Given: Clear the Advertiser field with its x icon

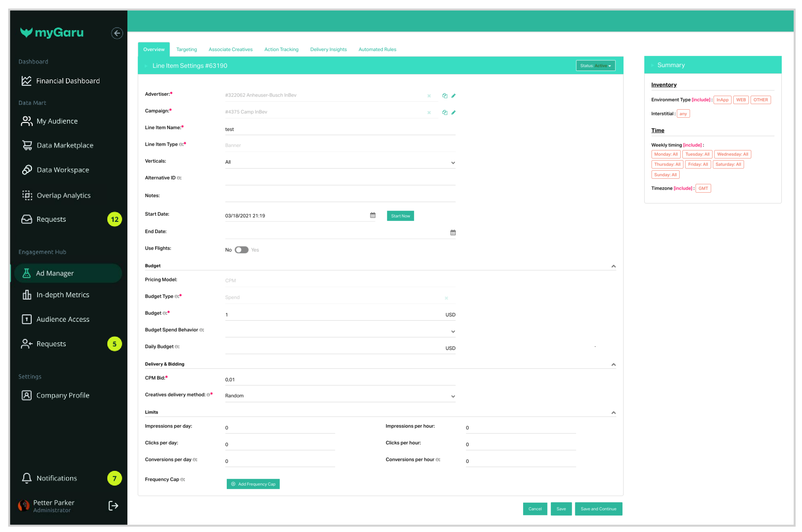Looking at the screenshot, I should click(429, 96).
